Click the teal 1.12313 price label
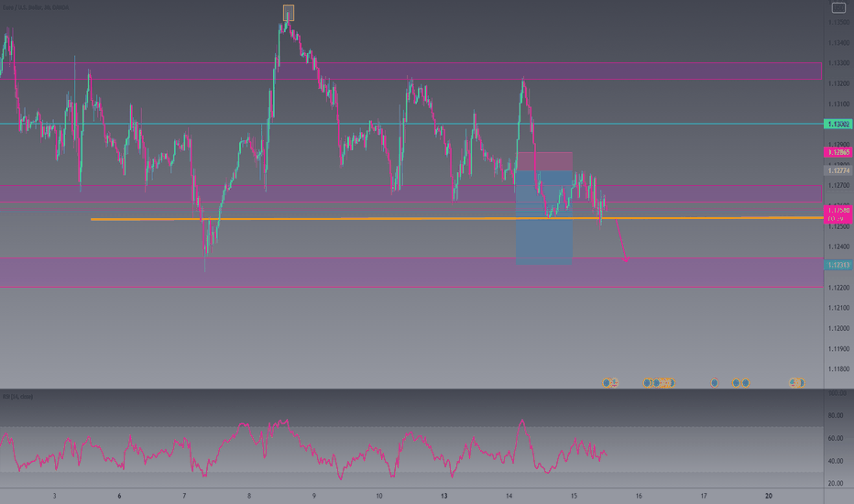 838,266
